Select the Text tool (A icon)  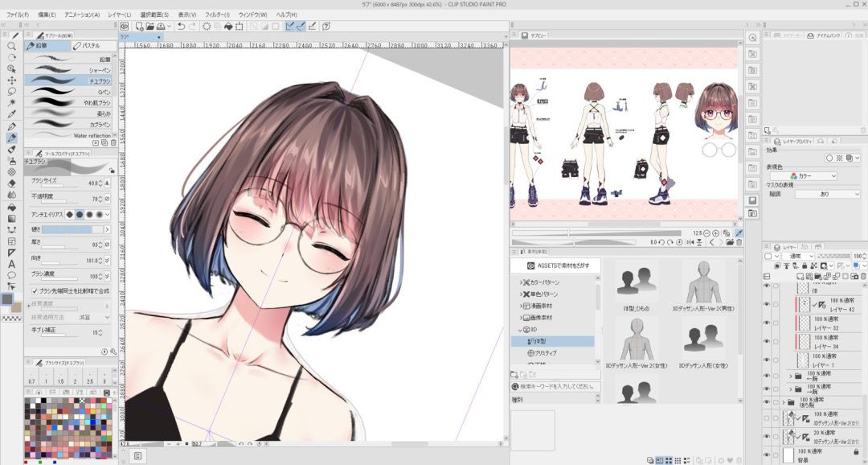11,264
